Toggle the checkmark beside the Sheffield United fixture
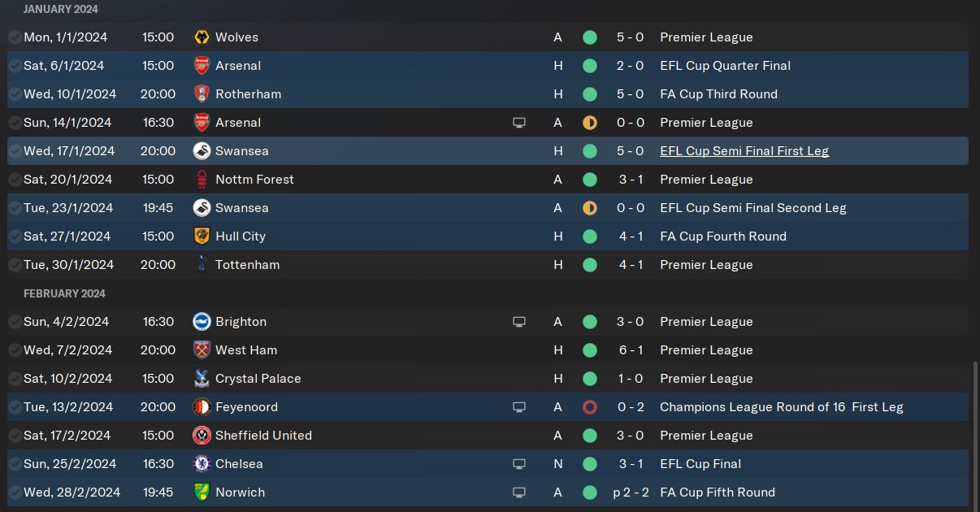Screen dimensions: 980x512 coord(15,436)
